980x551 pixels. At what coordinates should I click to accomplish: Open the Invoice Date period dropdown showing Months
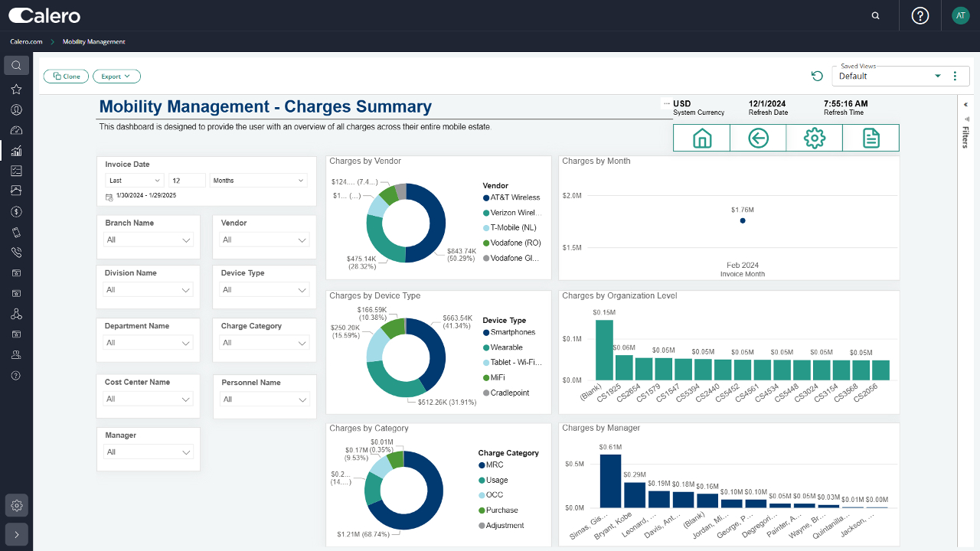coord(258,180)
